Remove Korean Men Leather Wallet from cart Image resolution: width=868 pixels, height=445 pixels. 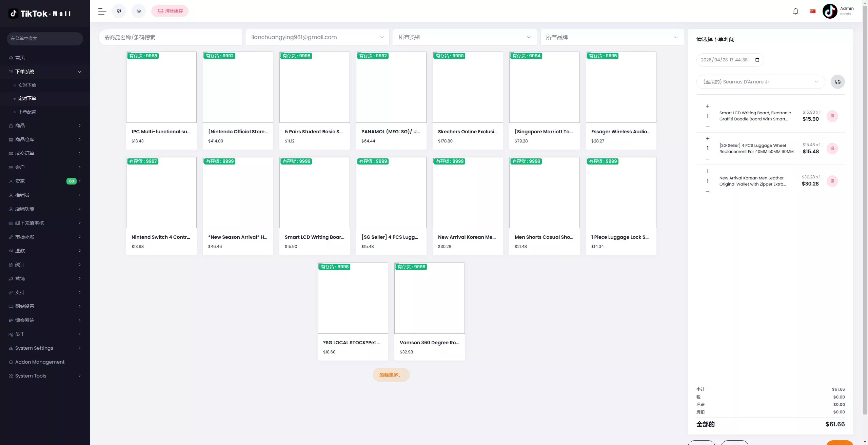point(832,181)
